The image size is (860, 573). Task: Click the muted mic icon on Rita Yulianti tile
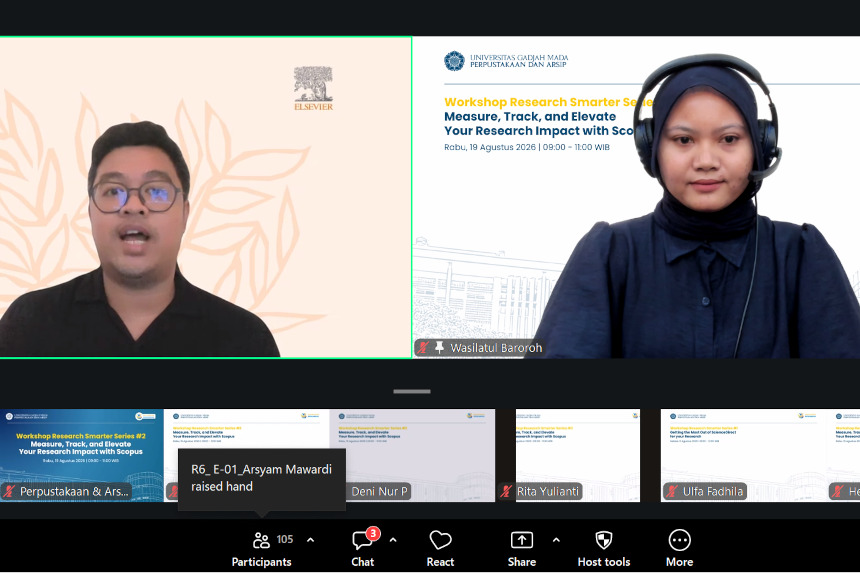[507, 491]
